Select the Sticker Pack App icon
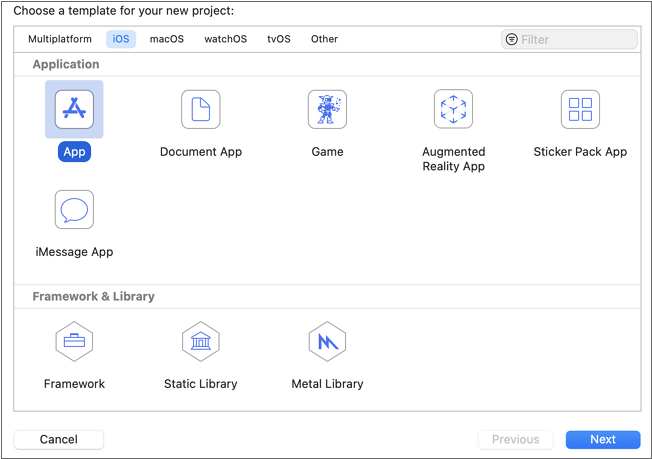652x459 pixels. tap(580, 110)
